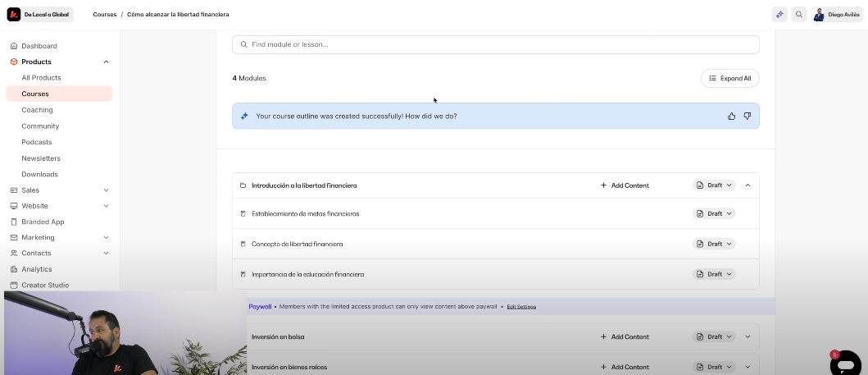868x375 pixels.
Task: Open the Dashboard home page
Action: point(39,46)
